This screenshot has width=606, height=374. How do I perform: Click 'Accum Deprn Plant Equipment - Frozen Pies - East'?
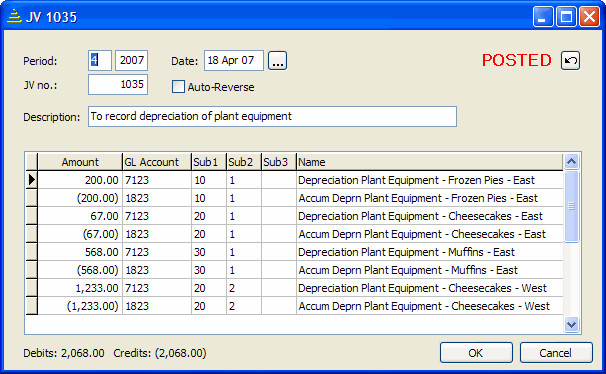[418, 198]
